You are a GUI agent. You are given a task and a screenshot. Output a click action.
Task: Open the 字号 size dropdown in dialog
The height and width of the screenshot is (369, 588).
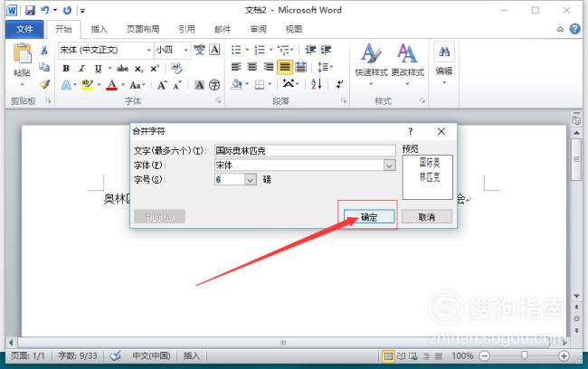click(251, 180)
